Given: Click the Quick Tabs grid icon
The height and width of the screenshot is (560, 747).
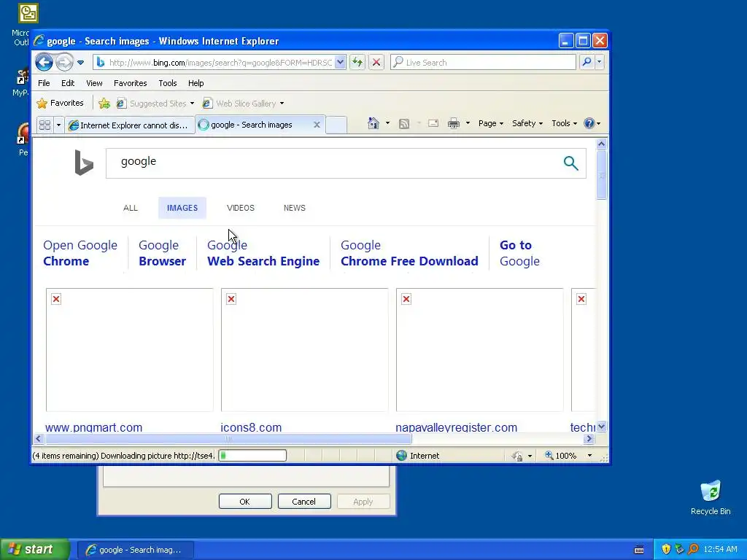Looking at the screenshot, I should tap(44, 125).
